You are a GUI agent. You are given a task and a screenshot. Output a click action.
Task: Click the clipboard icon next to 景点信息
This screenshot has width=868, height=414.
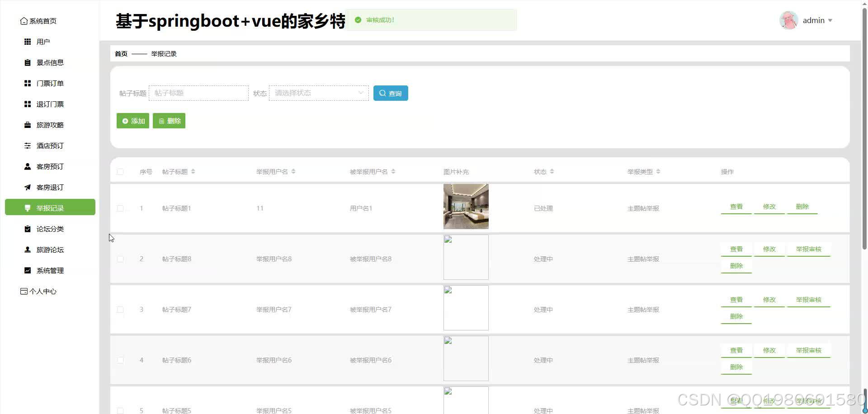28,62
